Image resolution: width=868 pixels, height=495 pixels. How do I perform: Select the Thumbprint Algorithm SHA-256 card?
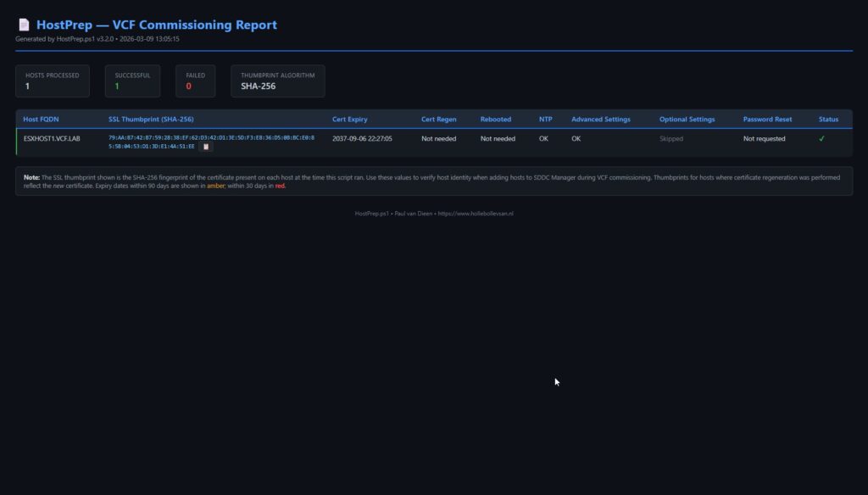click(277, 81)
